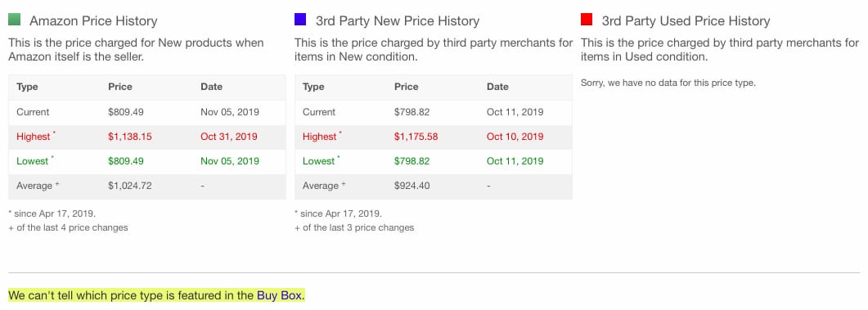
Task: Click the Price column header in Amazon table
Action: click(120, 87)
